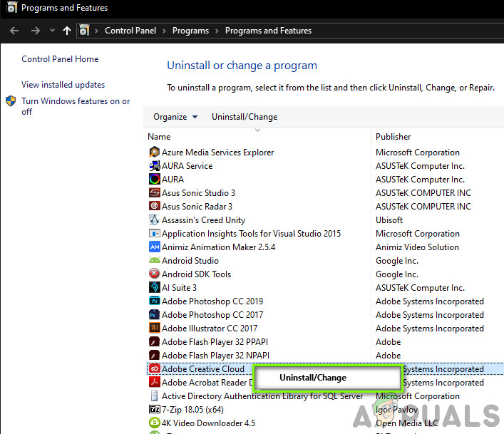Open Turn Windows features on or off
The width and height of the screenshot is (504, 434).
[x=76, y=106]
